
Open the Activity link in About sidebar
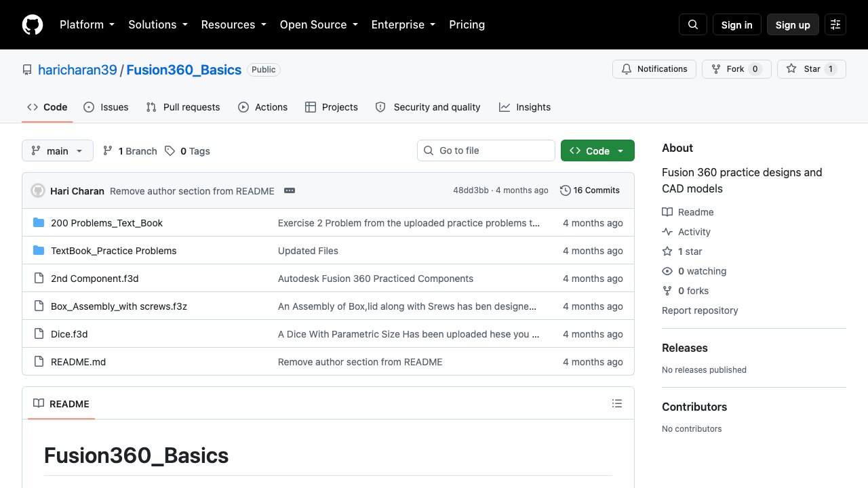click(686, 232)
